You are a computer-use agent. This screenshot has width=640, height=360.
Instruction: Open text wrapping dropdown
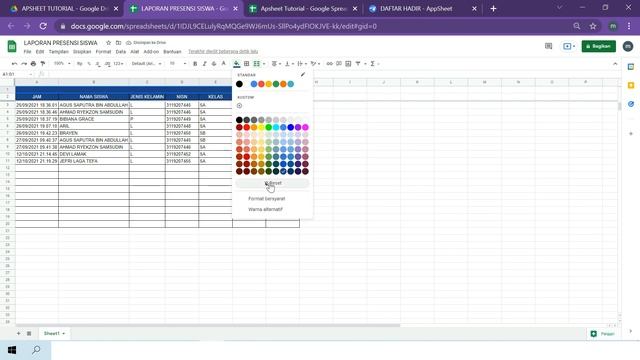point(301,64)
